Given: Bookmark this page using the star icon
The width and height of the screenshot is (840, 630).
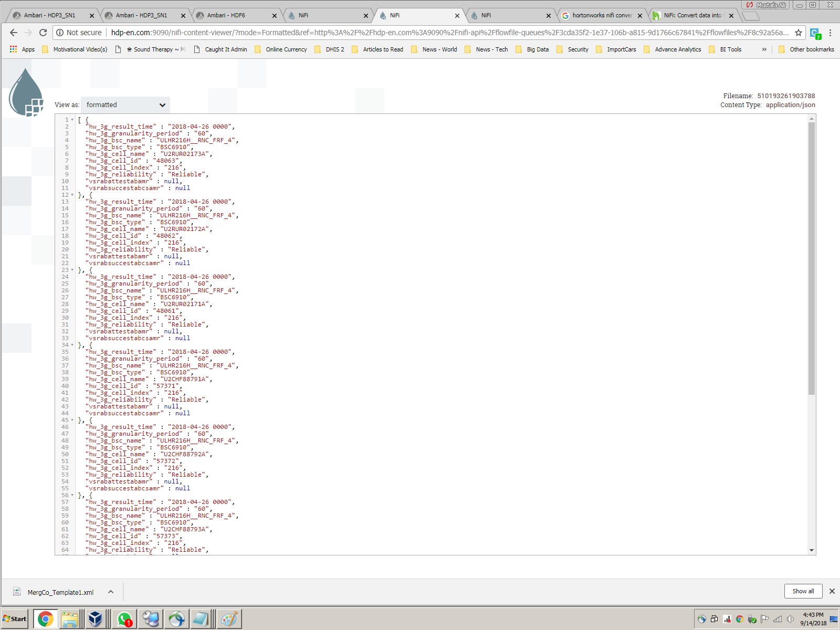Looking at the screenshot, I should point(800,32).
